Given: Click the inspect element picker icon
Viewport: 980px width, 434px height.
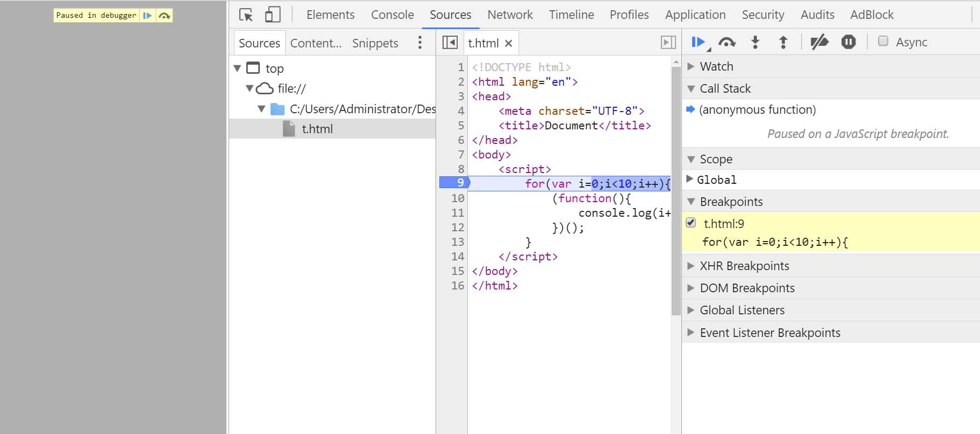Looking at the screenshot, I should [x=246, y=15].
